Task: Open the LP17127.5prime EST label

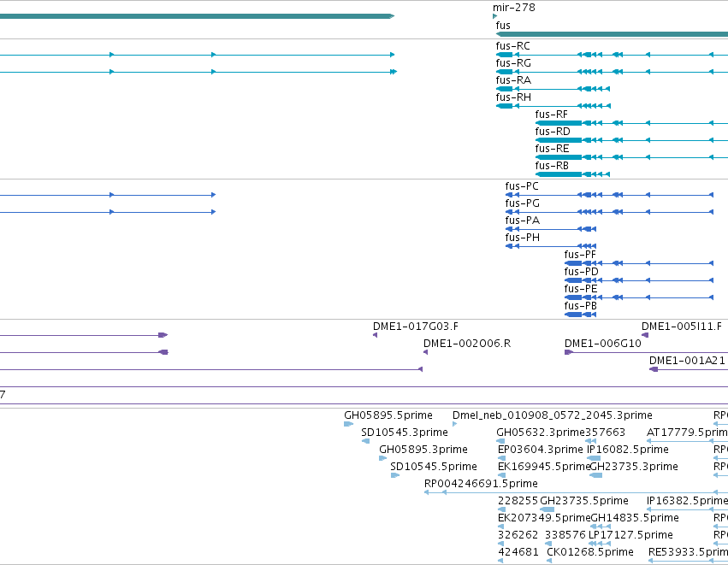Action: pos(630,535)
